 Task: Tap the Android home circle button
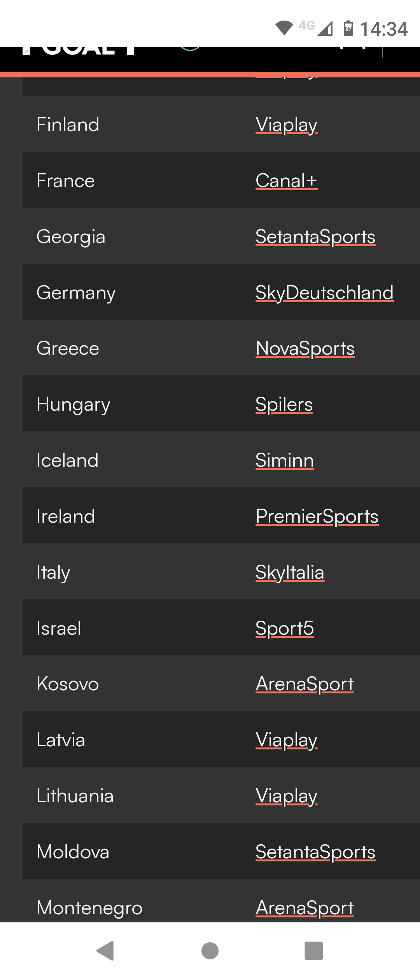pyautogui.click(x=210, y=951)
